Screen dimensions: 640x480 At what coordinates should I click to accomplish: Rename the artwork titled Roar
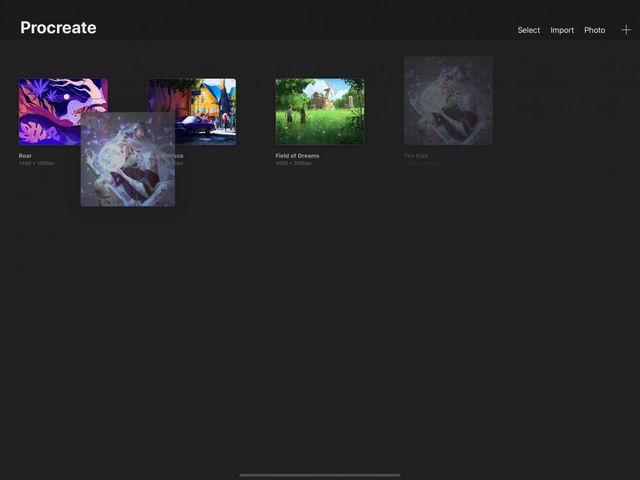coord(25,156)
